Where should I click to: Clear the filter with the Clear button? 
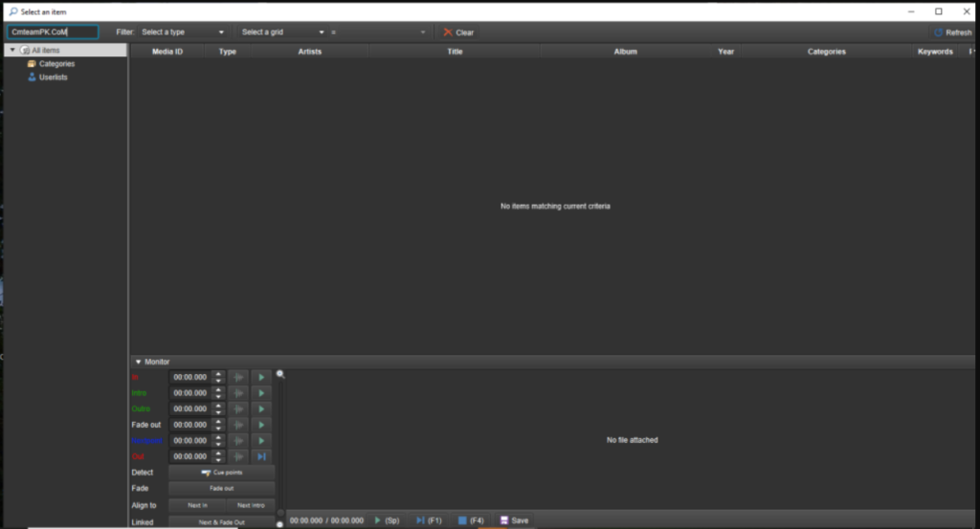tap(458, 33)
